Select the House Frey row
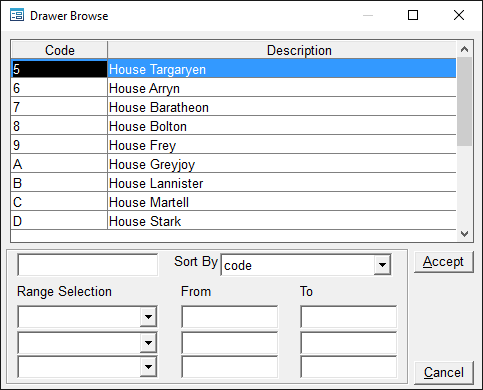 234,145
